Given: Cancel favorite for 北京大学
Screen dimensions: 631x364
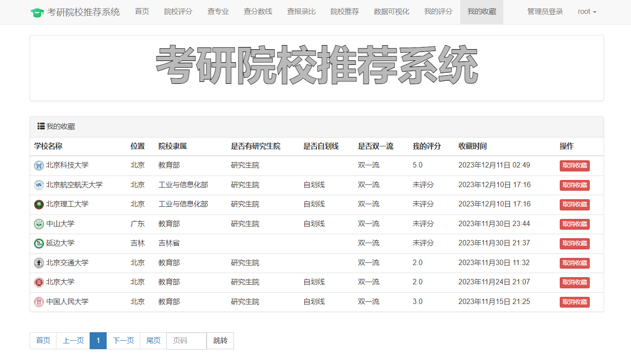Looking at the screenshot, I should (x=575, y=283).
